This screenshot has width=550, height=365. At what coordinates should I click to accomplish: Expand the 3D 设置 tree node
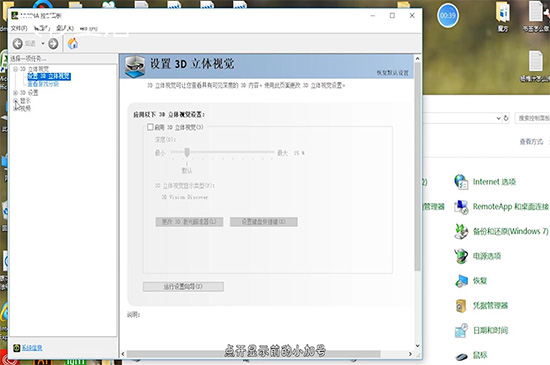15,93
